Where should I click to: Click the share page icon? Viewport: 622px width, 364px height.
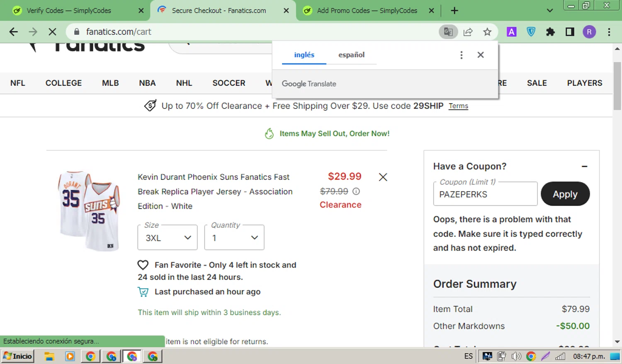[468, 32]
